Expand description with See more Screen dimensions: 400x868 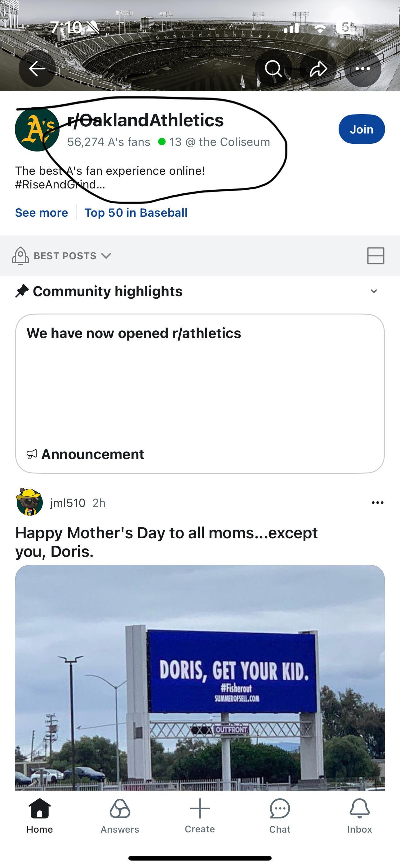pos(42,213)
